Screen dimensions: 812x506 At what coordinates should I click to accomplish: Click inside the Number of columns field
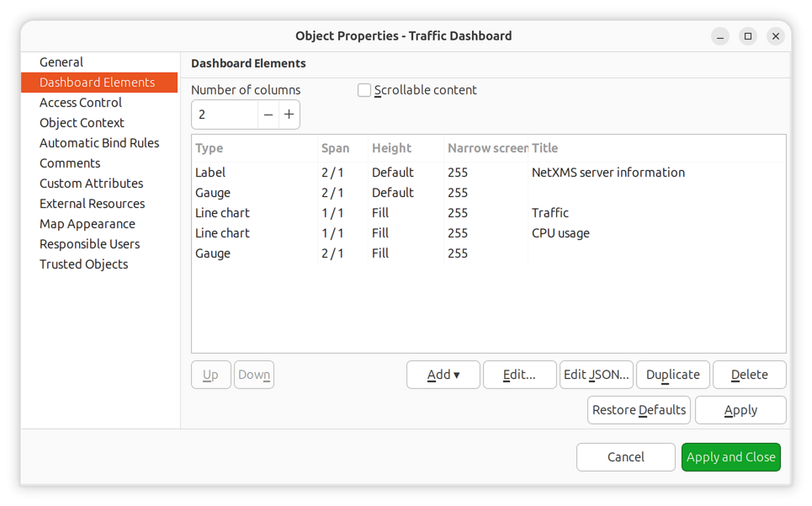[224, 115]
